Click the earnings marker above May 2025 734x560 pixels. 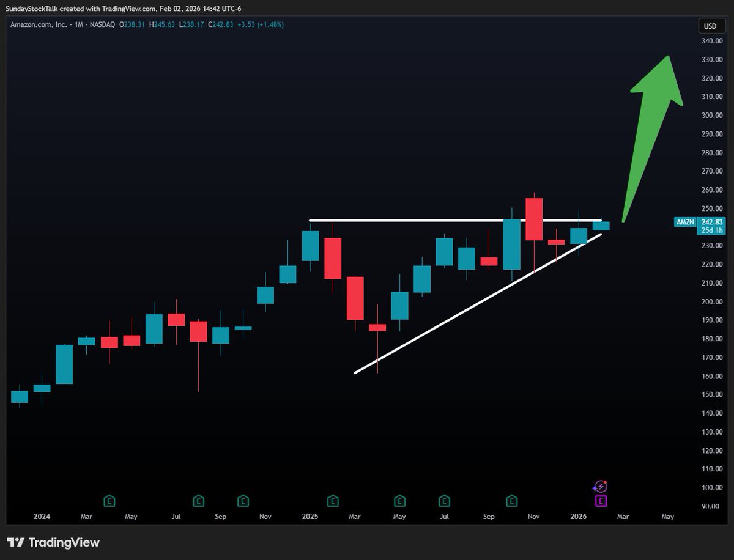coord(399,501)
